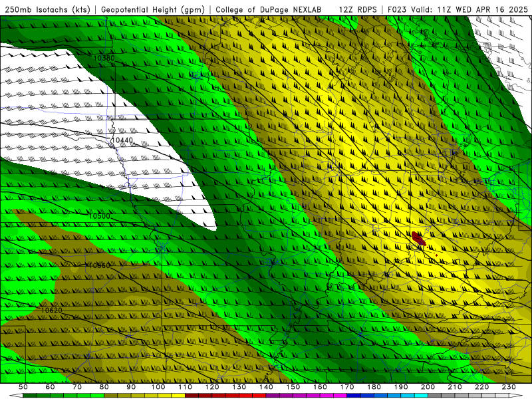
Task: Click the 90 value on the color scale
Action: coord(131,387)
